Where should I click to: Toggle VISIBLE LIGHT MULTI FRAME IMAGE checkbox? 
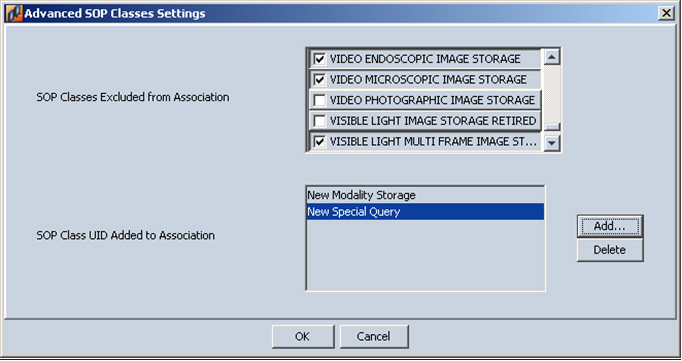click(x=320, y=141)
